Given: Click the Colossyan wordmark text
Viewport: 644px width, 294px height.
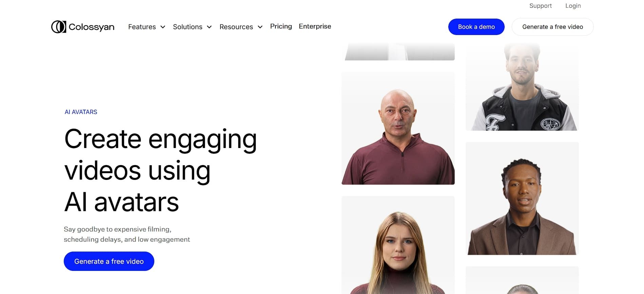Looking at the screenshot, I should (92, 27).
